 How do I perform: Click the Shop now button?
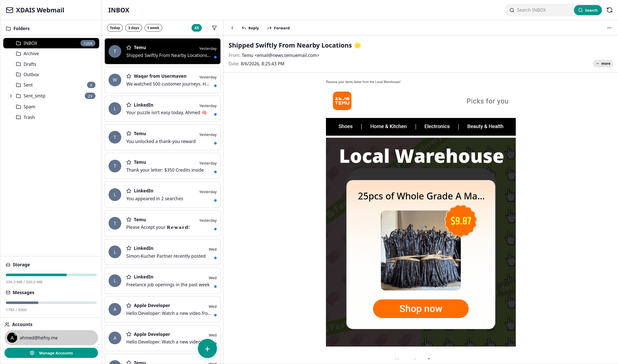421,309
